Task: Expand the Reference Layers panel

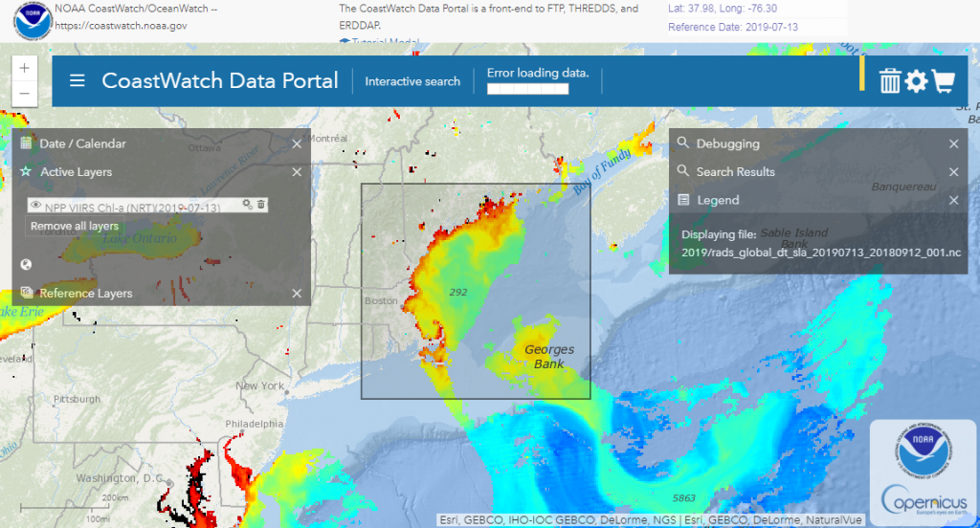Action: point(85,294)
